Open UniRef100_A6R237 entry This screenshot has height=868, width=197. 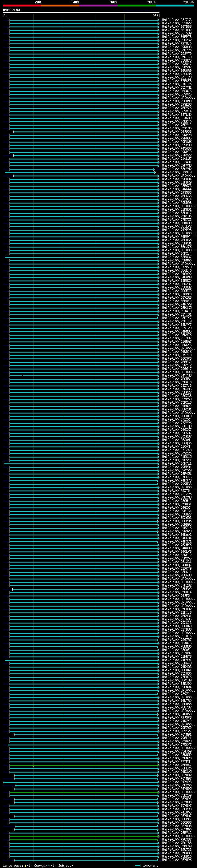[x=177, y=284]
